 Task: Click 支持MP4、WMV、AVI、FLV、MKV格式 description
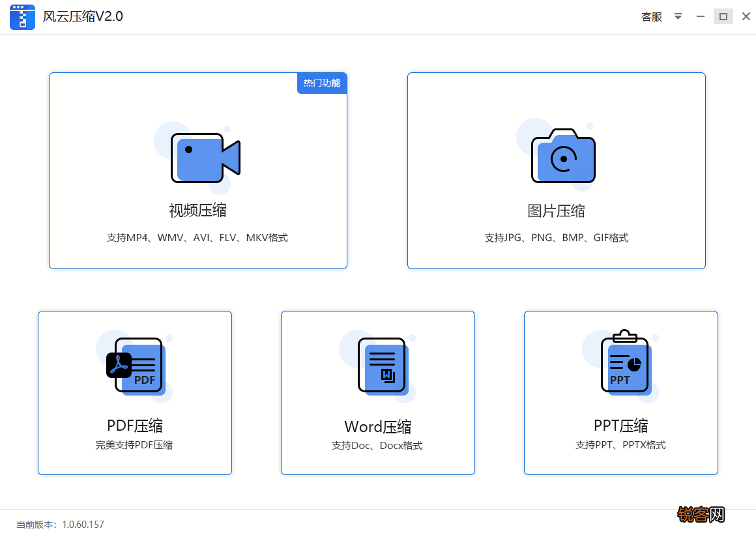(x=197, y=238)
